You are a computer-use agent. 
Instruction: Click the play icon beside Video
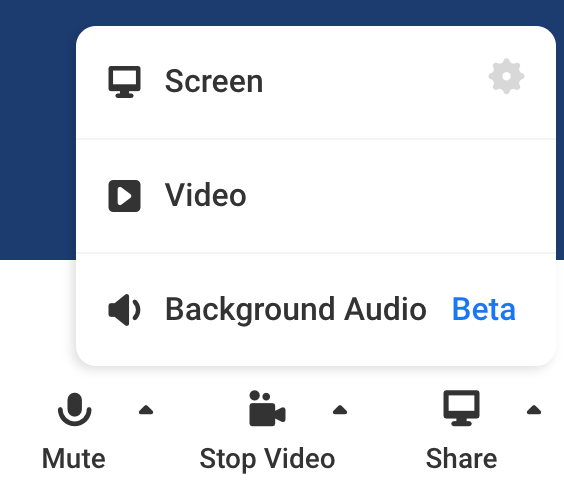[x=124, y=196]
